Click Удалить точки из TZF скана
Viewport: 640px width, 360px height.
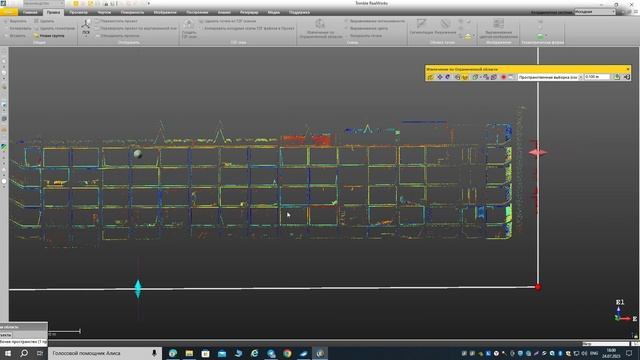tap(228, 21)
